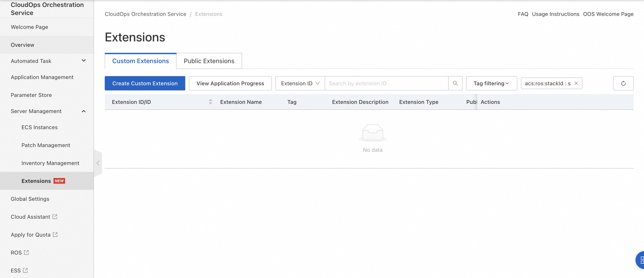644x278 pixels.
Task: Focus the Search by extension ID field
Action: pyautogui.click(x=386, y=83)
